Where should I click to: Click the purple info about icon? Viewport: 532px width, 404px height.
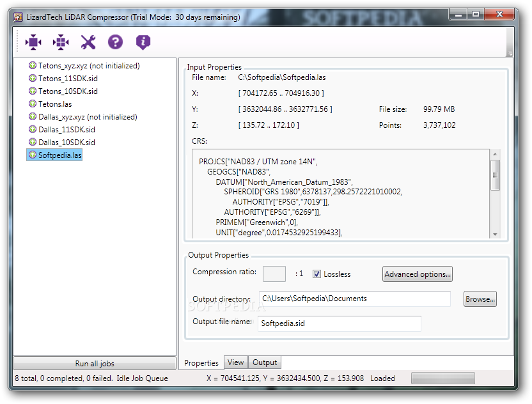click(143, 42)
